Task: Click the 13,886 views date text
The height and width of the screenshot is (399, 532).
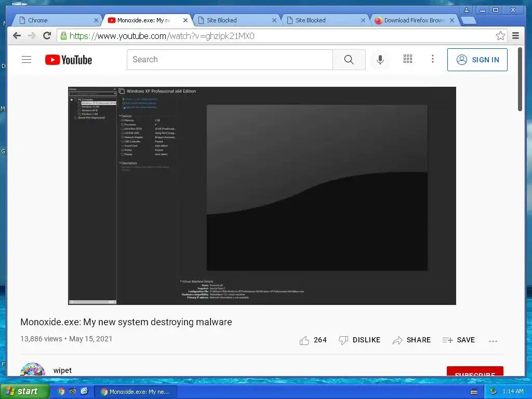Action: pyautogui.click(x=66, y=339)
